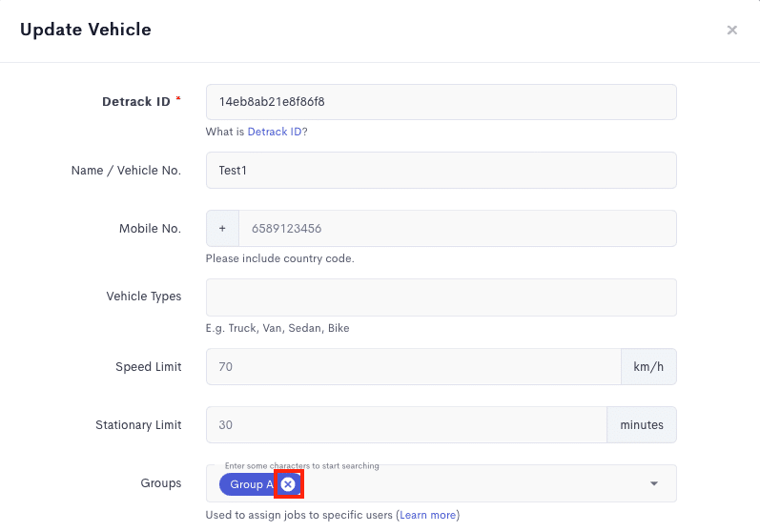Select the Stationary Limit input
Viewport: 760px width, 532px height.
(x=406, y=425)
